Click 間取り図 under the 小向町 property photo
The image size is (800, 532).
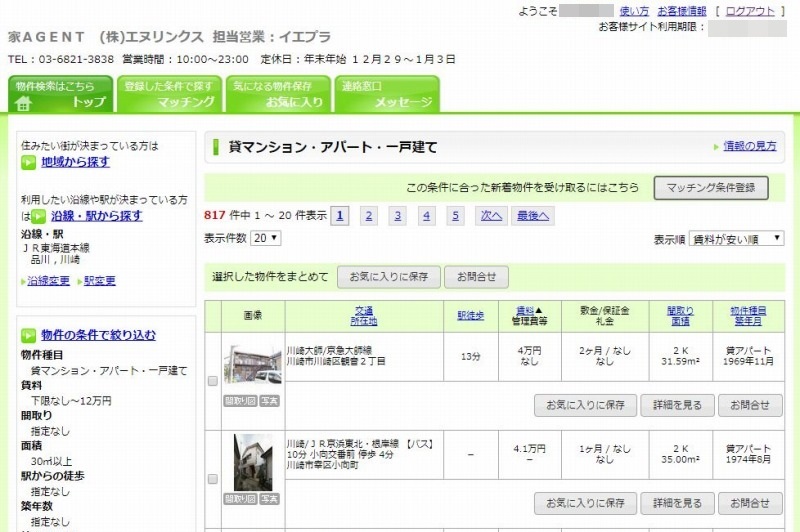[x=240, y=499]
